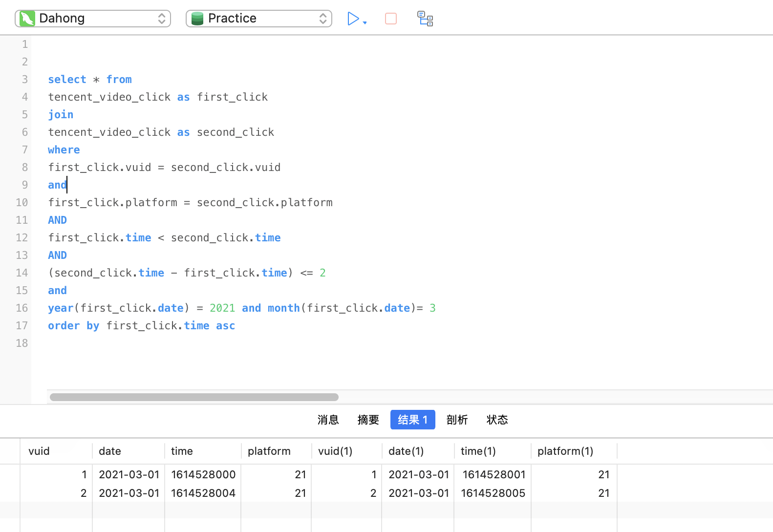Select cell with time(1) 1614528001
This screenshot has height=532, width=773.
(x=493, y=474)
